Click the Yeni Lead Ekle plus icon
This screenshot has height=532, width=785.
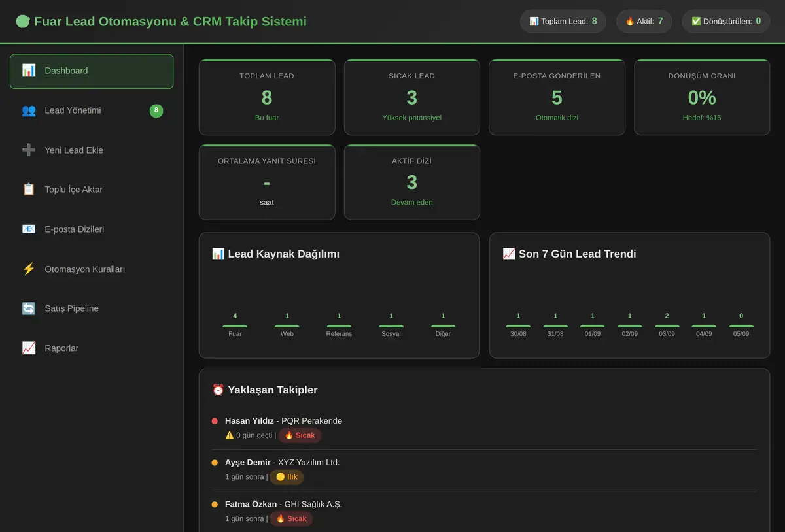[29, 150]
